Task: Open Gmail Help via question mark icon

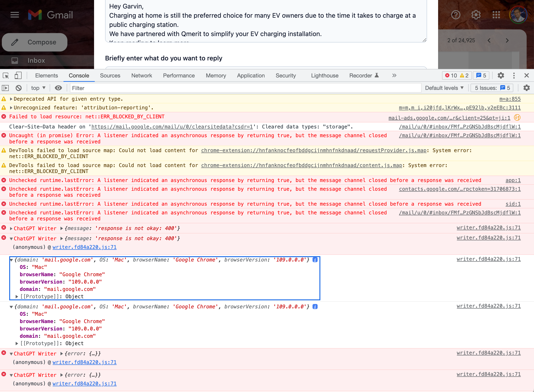Action: (x=456, y=15)
